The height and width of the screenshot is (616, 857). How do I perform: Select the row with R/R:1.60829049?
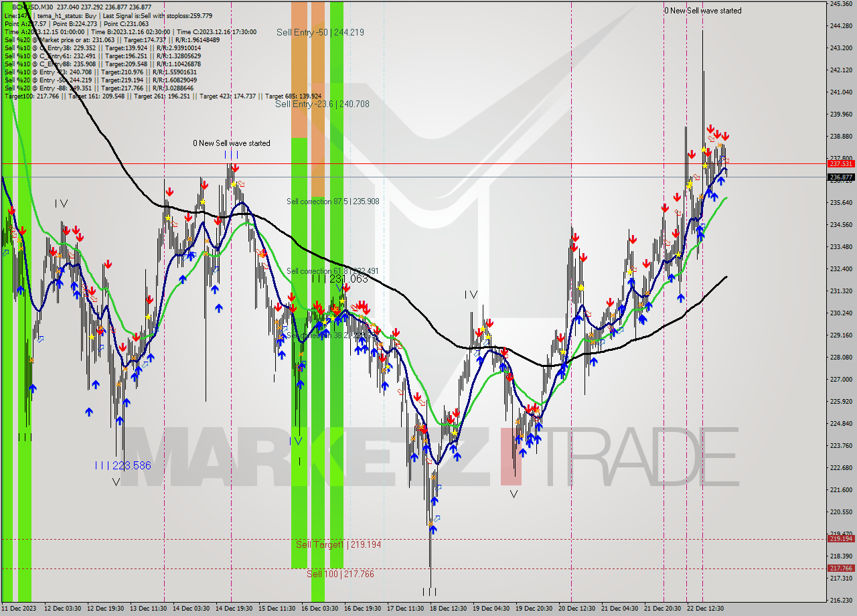coord(100,80)
